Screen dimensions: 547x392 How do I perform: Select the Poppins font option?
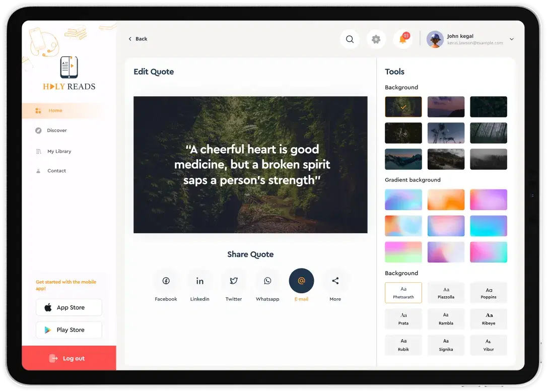[x=489, y=293]
